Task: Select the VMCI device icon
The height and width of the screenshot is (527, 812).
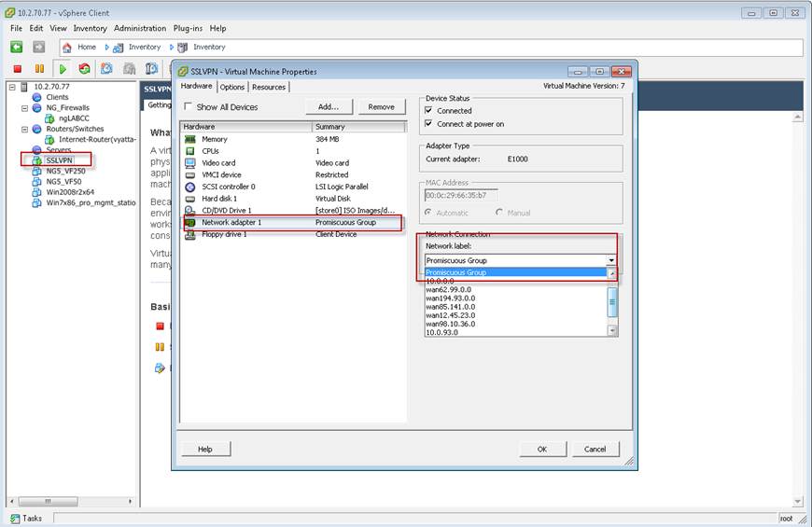Action: pos(190,175)
